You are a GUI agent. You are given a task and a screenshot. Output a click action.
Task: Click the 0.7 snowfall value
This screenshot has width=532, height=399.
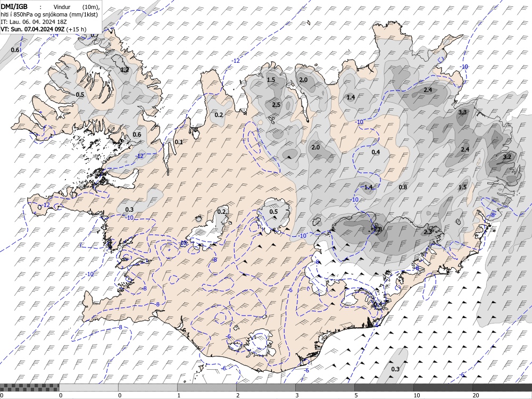click(x=95, y=35)
